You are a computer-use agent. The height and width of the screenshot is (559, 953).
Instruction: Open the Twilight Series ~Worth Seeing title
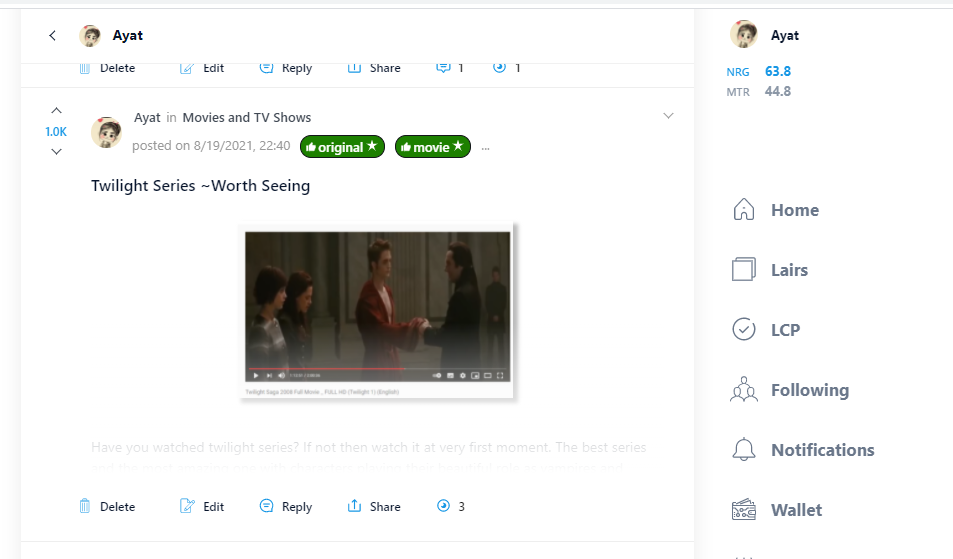click(201, 185)
